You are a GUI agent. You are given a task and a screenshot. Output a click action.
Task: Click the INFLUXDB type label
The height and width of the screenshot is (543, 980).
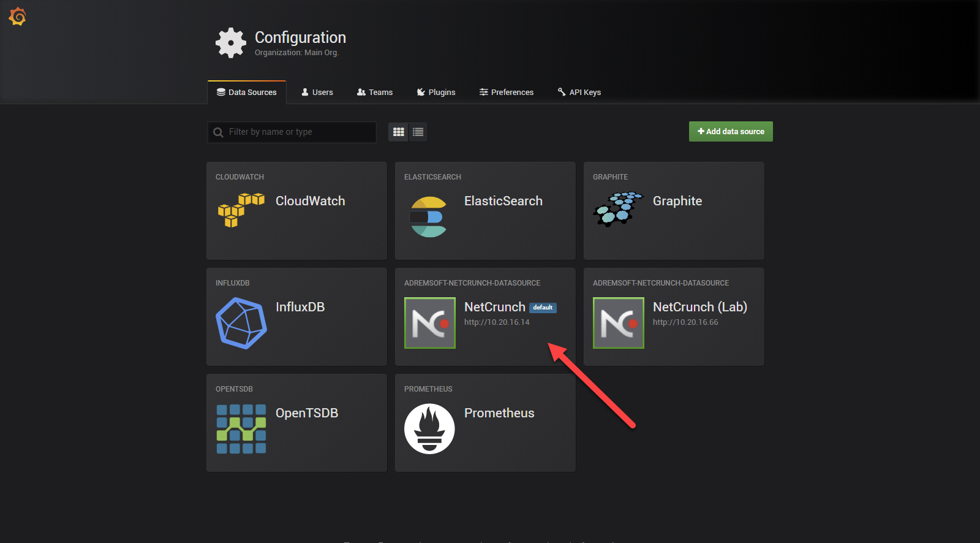[x=233, y=283]
